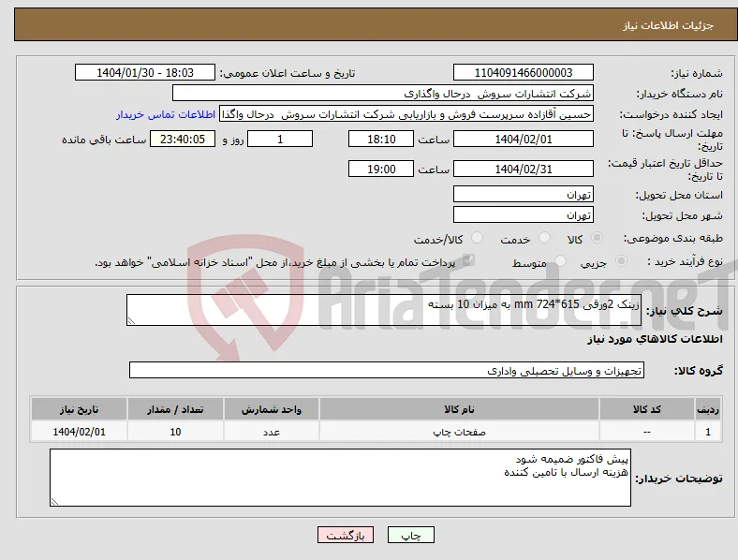Screen dimensions: 738x560
Task: Click the واحد شمارش column header
Action: click(272, 409)
